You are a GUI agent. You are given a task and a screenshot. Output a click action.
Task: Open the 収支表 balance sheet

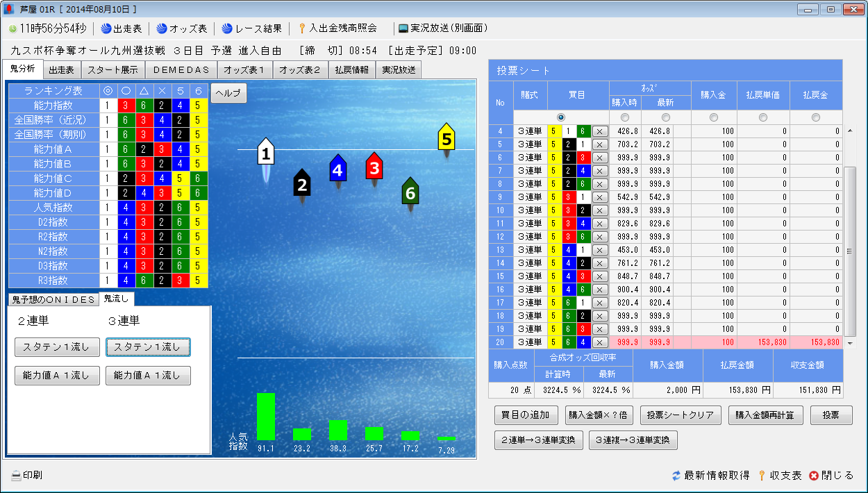point(779,476)
